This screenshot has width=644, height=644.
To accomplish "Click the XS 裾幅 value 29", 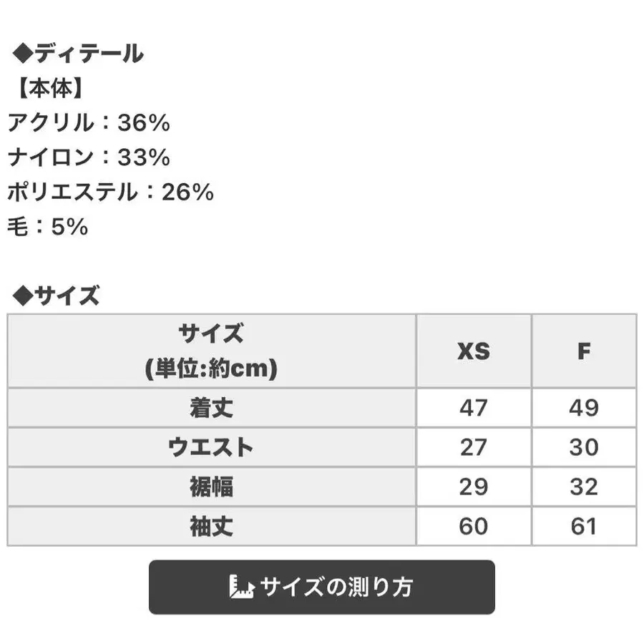I will tap(474, 487).
